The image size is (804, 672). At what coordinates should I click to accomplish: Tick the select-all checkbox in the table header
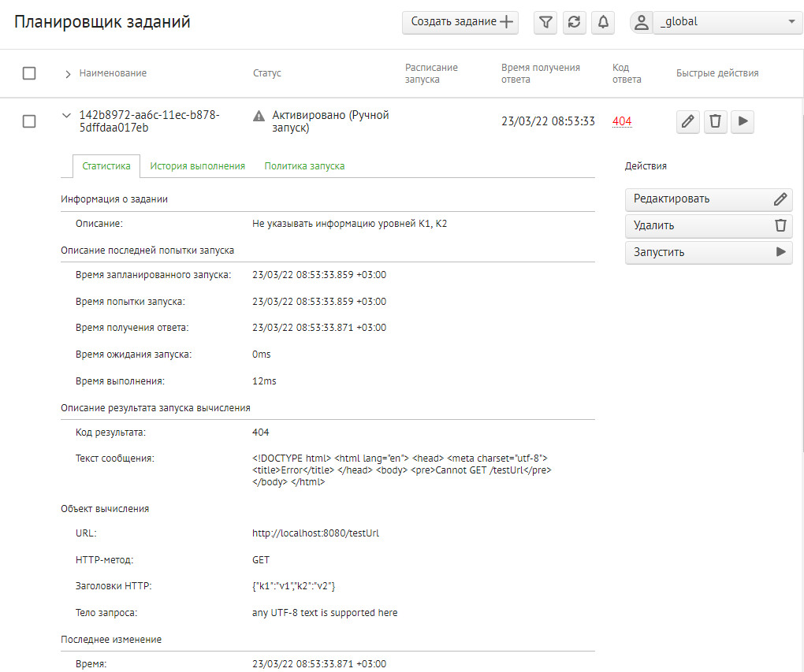coord(29,73)
